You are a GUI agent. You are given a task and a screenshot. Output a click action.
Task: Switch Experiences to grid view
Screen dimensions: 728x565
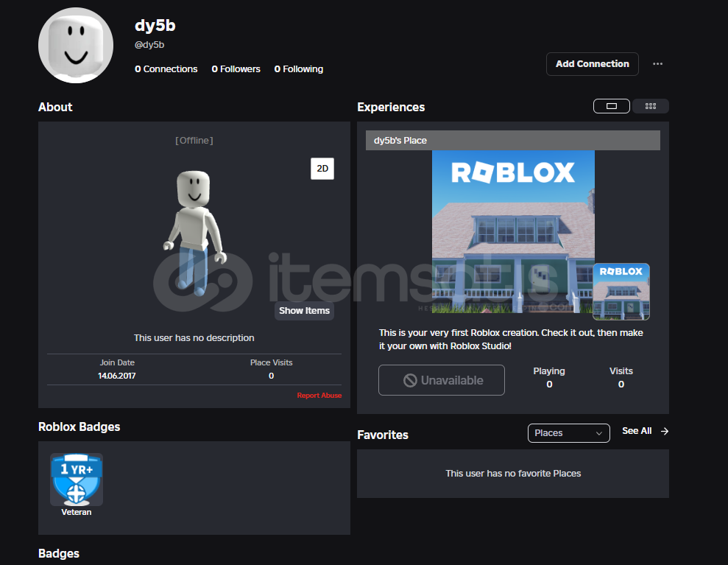(x=651, y=106)
